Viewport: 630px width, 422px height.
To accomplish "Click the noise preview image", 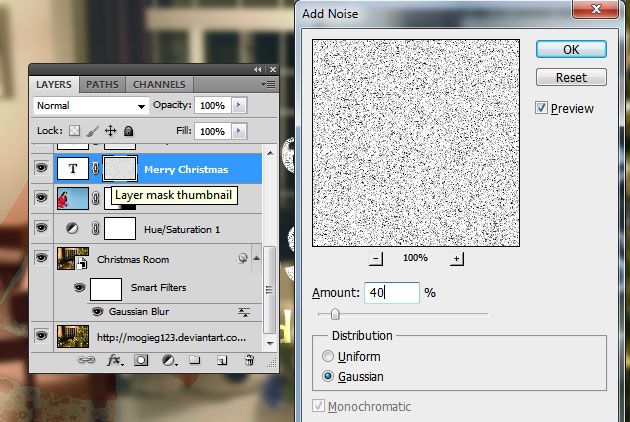I will (416, 143).
